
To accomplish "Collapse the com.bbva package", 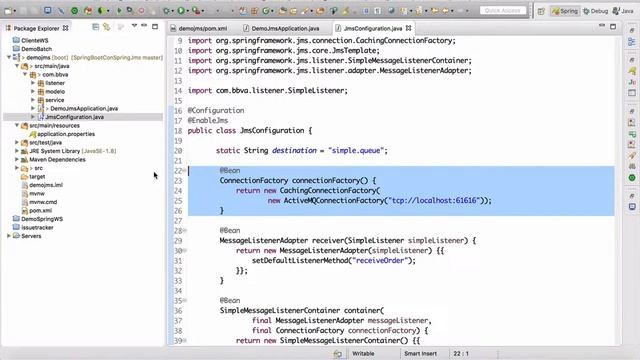I will pyautogui.click(x=25, y=74).
